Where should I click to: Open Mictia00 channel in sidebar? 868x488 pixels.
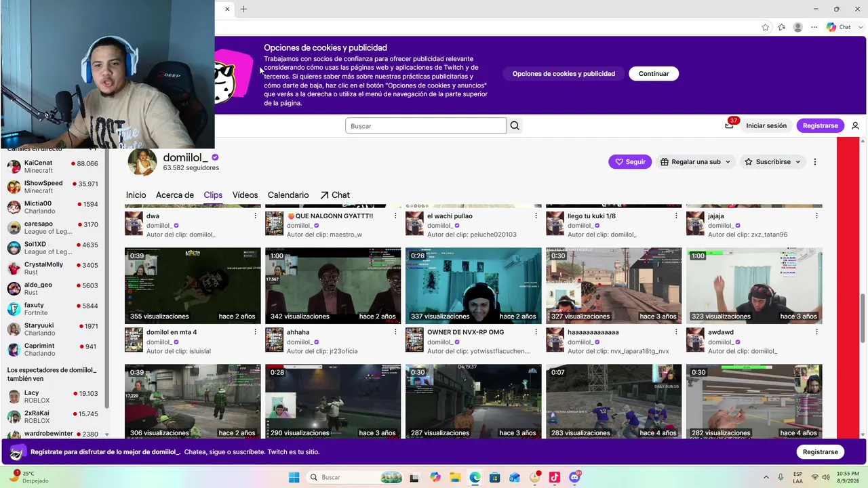pyautogui.click(x=53, y=207)
